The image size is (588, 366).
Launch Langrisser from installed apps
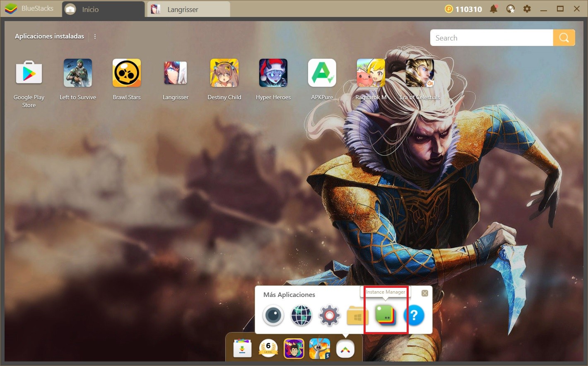coord(176,73)
